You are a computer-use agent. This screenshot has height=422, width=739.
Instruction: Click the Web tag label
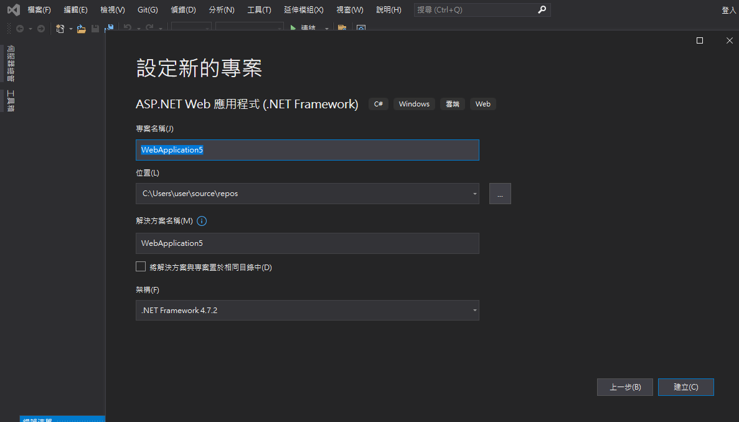(483, 104)
